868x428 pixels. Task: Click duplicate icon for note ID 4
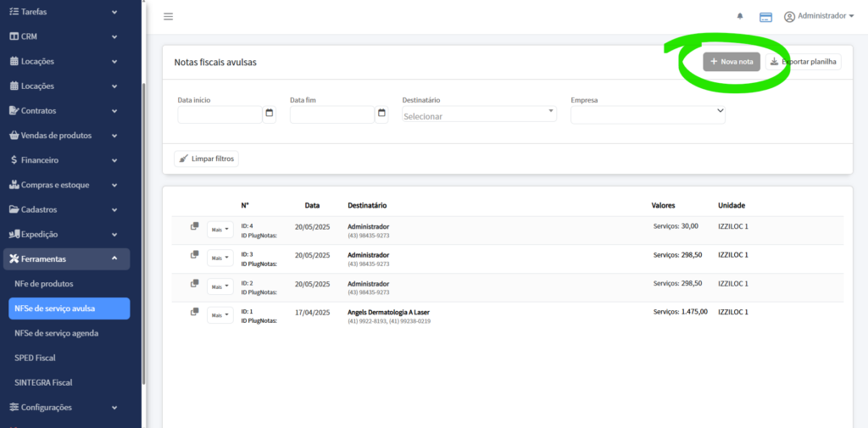click(x=195, y=226)
